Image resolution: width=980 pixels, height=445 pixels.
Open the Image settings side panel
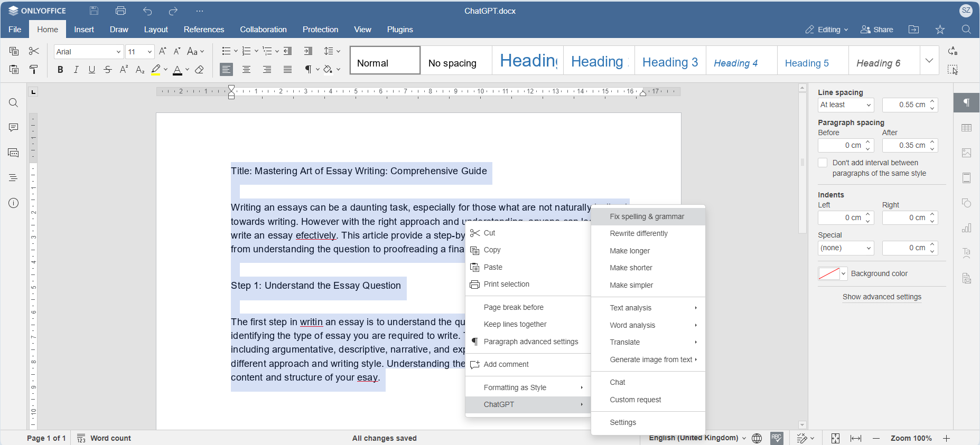point(967,153)
